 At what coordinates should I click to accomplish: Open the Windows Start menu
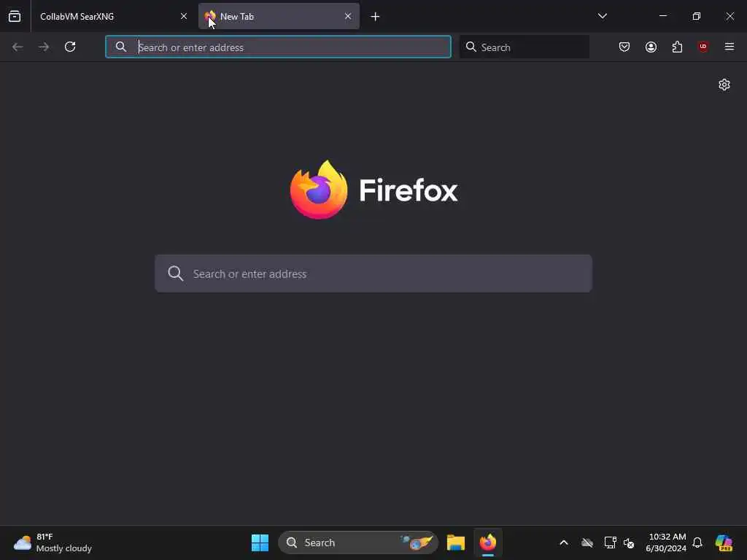pyautogui.click(x=260, y=542)
